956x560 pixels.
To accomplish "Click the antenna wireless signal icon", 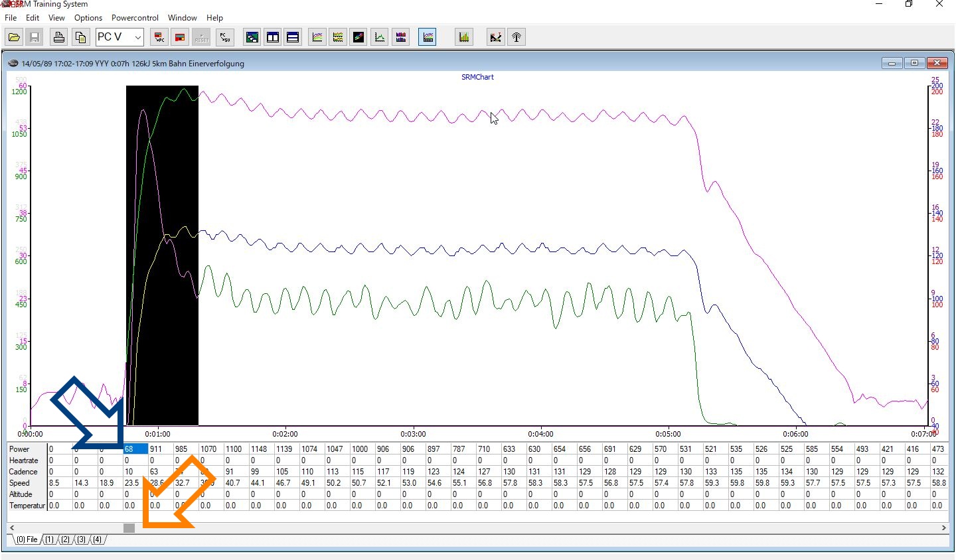I will point(517,37).
